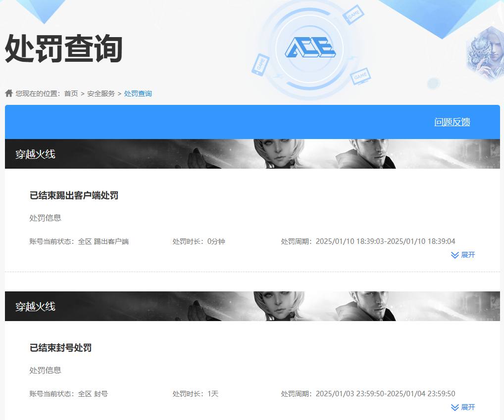Screen dimensions: 504x420
Task: Click 处罚信息 under 踢出客户端处罚 heading
Action: click(x=46, y=218)
